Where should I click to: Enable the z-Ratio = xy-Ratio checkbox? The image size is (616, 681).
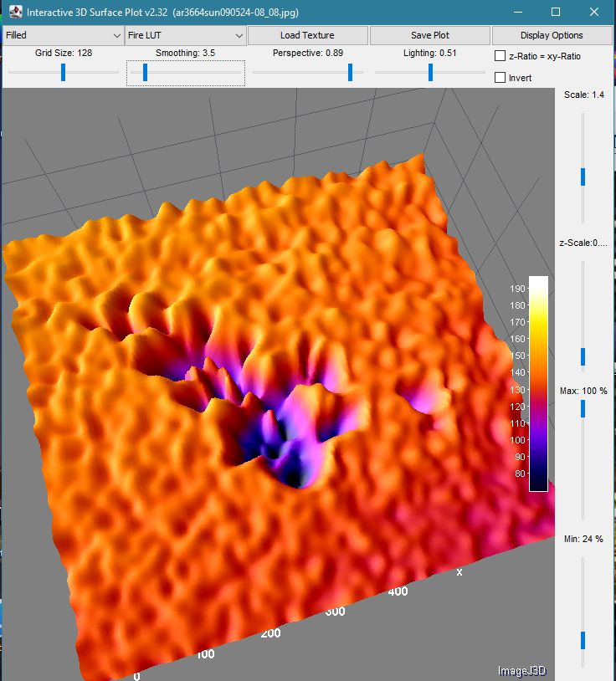(x=501, y=56)
